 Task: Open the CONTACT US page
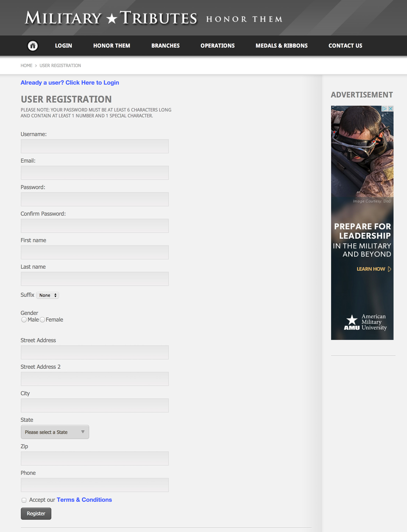pyautogui.click(x=345, y=45)
